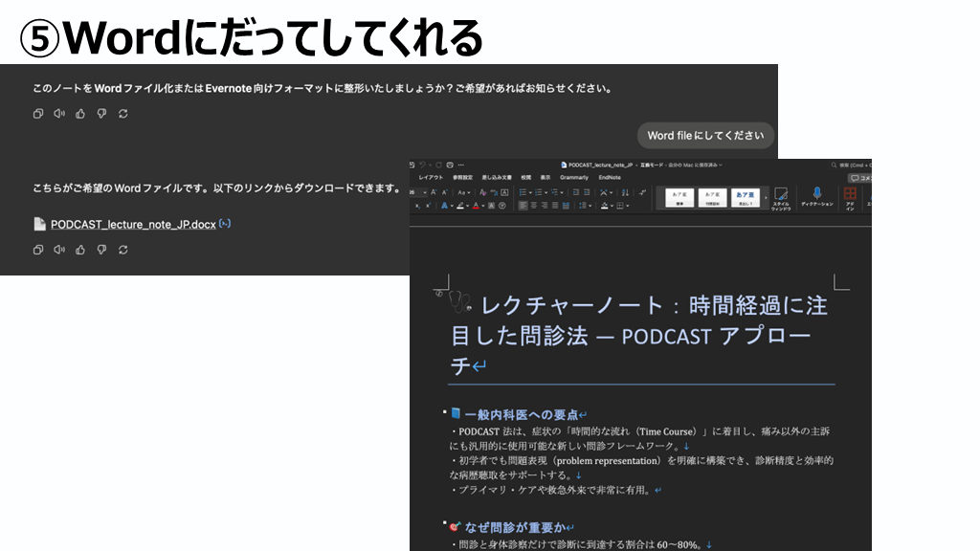Open the code interpreter icon beside docx link
The height and width of the screenshot is (551, 980).
click(x=225, y=224)
